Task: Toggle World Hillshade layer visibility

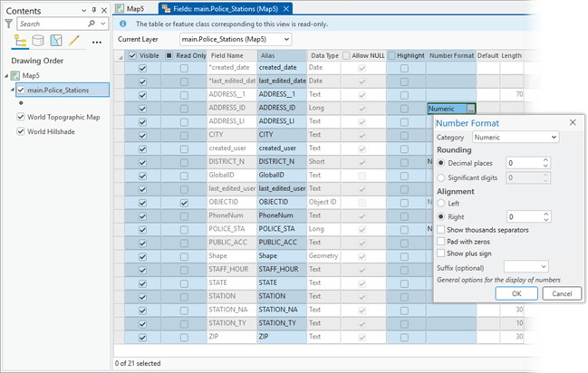Action: [x=21, y=131]
